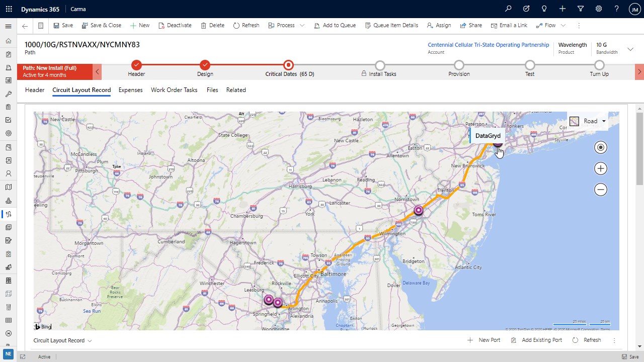Viewport: 644px width, 362px height.
Task: Click the DataGryd map tooltip label
Action: click(x=488, y=136)
